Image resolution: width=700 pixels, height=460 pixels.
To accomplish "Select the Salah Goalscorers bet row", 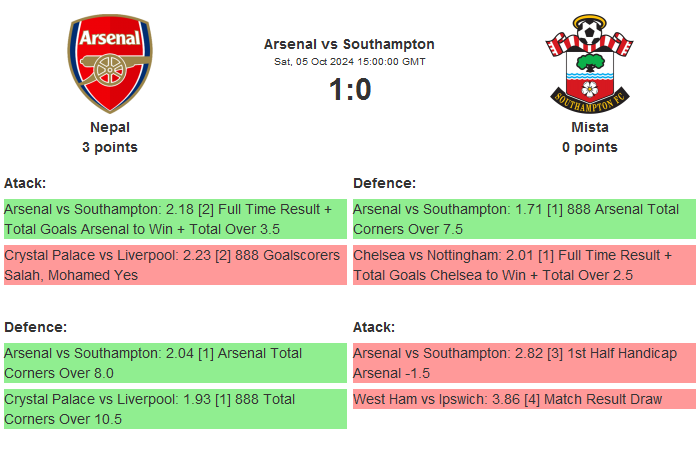I will 175,265.
